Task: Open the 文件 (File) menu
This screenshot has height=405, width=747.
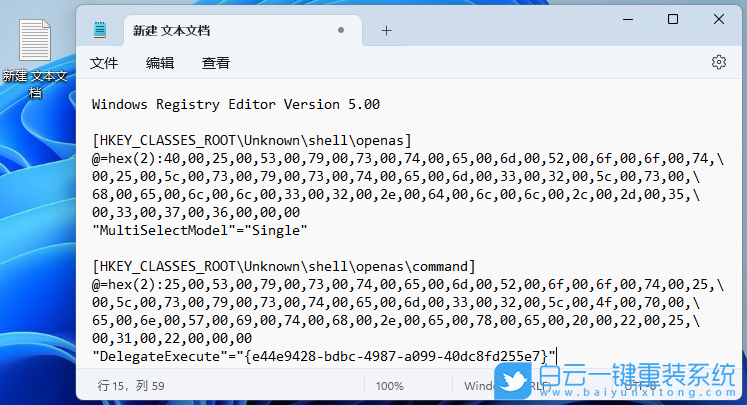Action: (104, 63)
